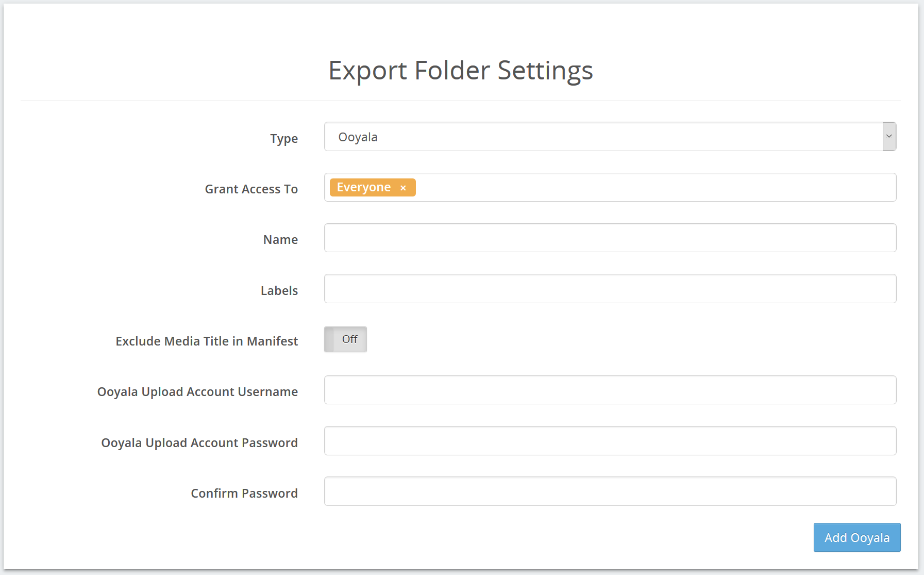Viewport: 924px width, 575px height.
Task: Click the Grant Access To label
Action: click(251, 189)
